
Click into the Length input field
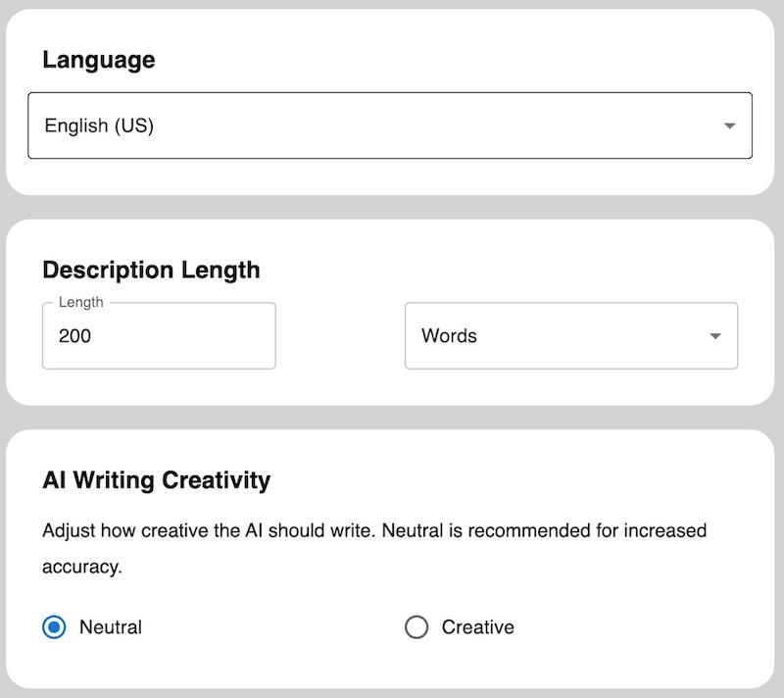pyautogui.click(x=159, y=336)
